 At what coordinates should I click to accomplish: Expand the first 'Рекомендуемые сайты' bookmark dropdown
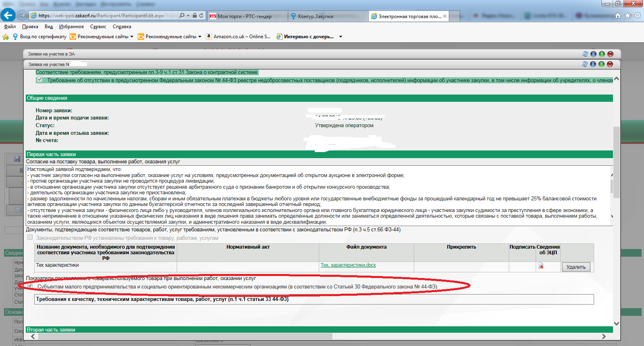tap(132, 37)
